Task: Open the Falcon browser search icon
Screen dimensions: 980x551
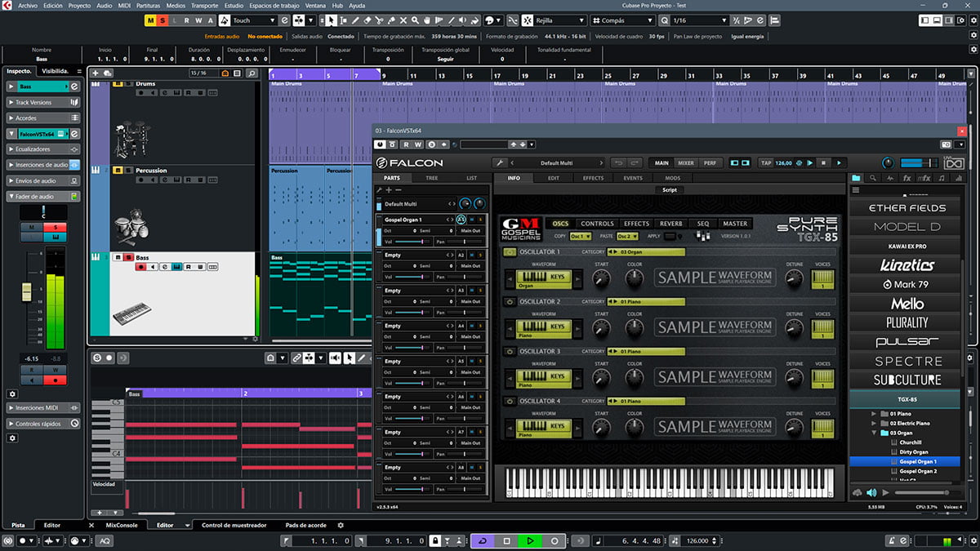Action: pyautogui.click(x=873, y=177)
